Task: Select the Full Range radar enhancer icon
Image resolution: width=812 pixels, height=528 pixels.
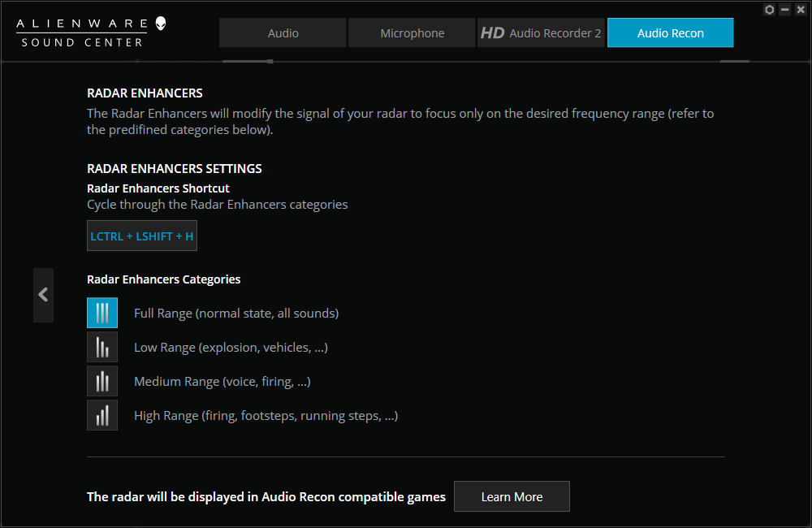Action: 102,313
